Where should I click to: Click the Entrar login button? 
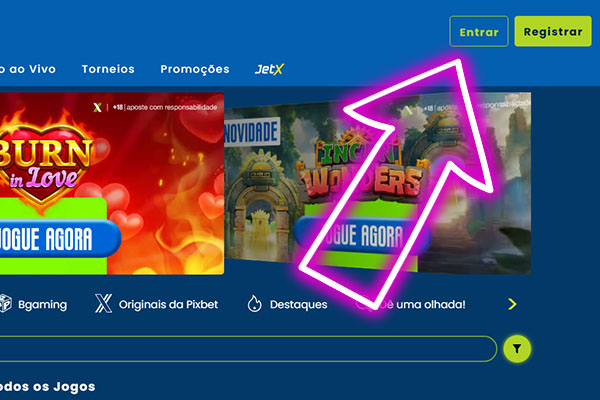click(479, 31)
